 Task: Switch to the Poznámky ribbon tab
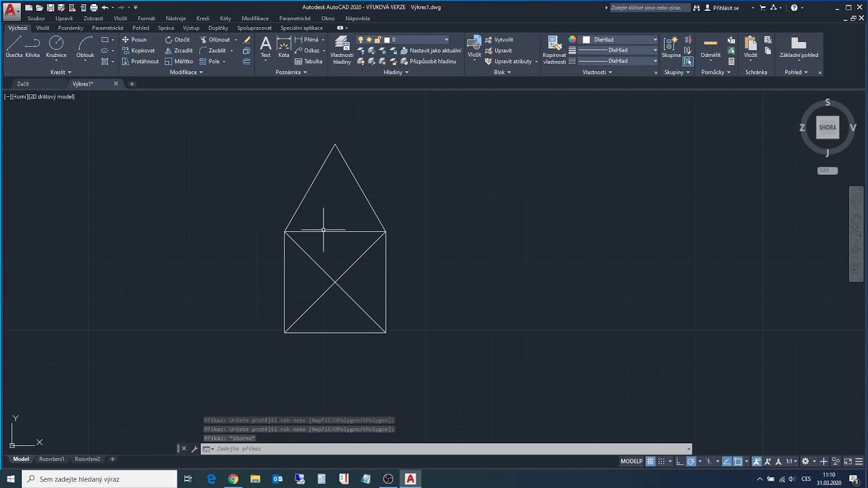[x=71, y=28]
